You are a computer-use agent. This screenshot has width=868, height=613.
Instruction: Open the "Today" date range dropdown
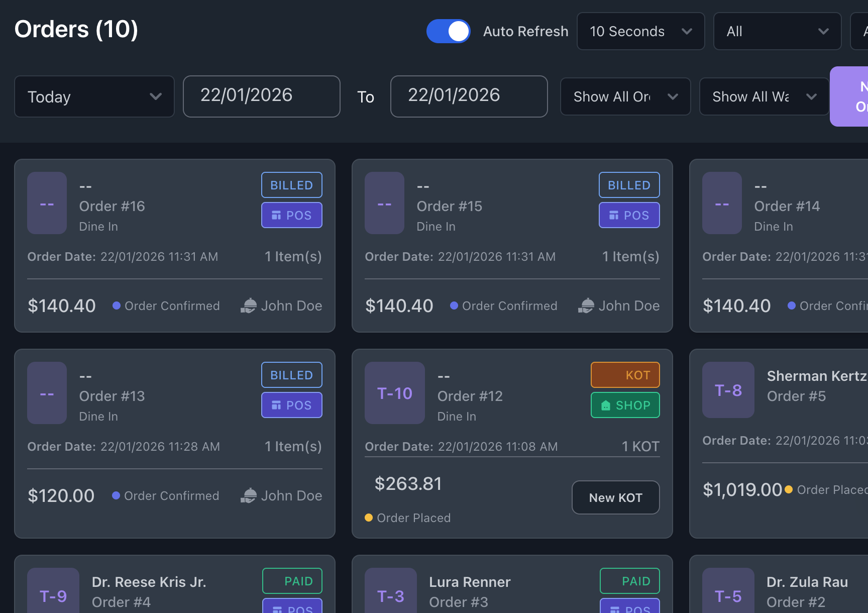pyautogui.click(x=94, y=96)
